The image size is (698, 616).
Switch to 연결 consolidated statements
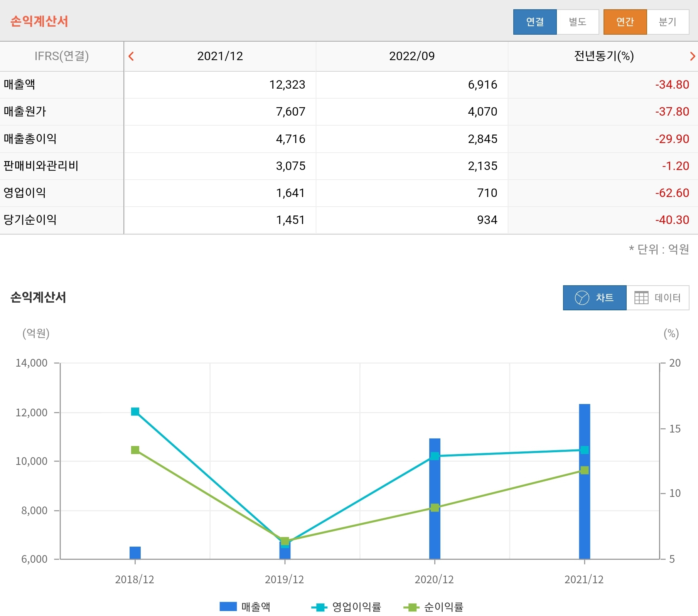(x=535, y=22)
